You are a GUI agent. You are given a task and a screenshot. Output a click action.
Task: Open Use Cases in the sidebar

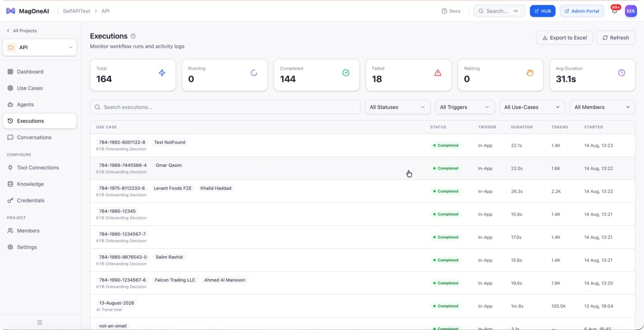pyautogui.click(x=39, y=88)
